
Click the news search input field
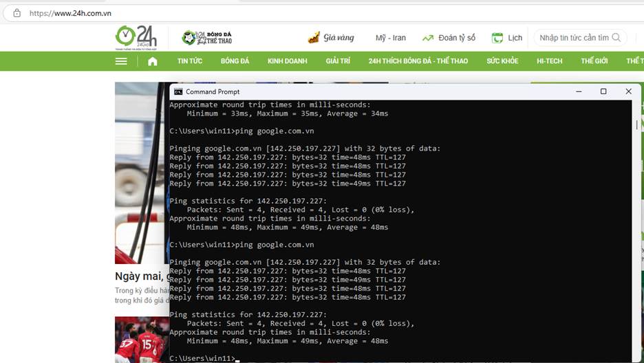pos(572,38)
